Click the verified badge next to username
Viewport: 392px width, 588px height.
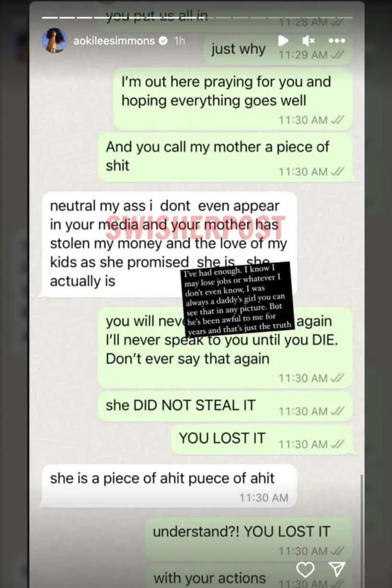coord(163,40)
